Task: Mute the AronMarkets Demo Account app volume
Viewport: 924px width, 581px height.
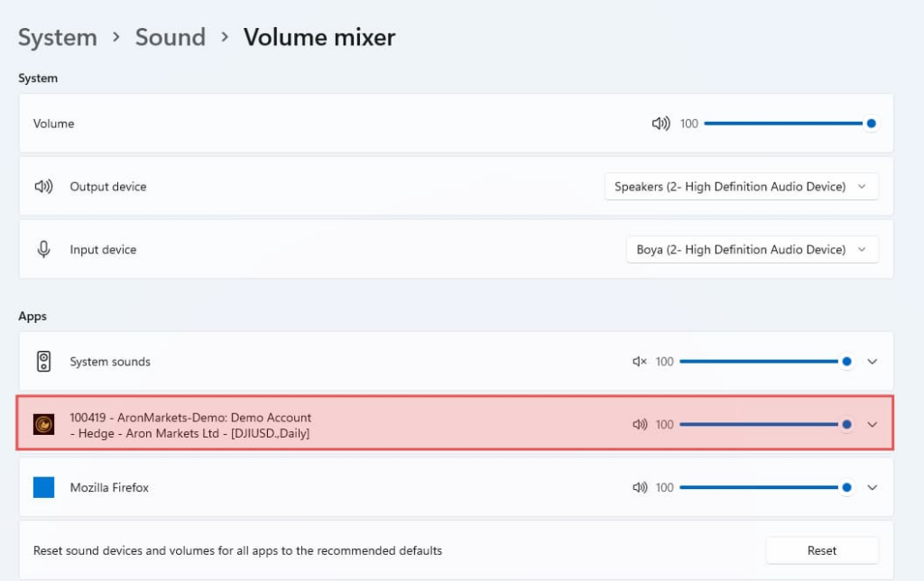Action: tap(638, 424)
